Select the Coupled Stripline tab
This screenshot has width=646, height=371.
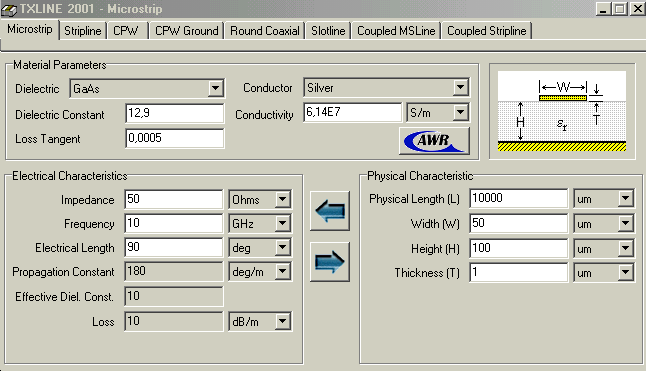coord(487,31)
